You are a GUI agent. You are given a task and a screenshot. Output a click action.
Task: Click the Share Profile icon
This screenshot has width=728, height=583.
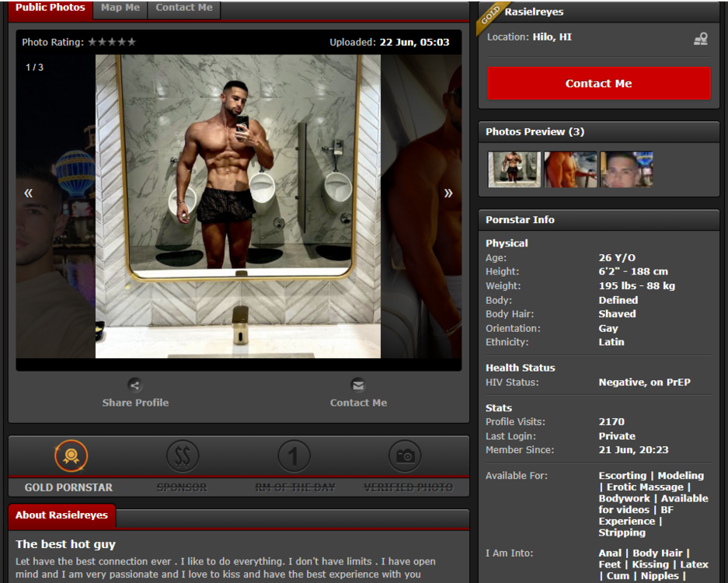point(135,385)
